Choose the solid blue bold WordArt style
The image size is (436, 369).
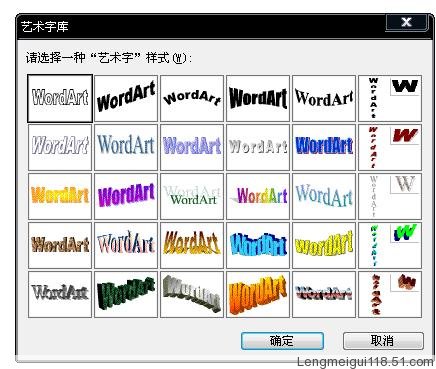pos(324,147)
